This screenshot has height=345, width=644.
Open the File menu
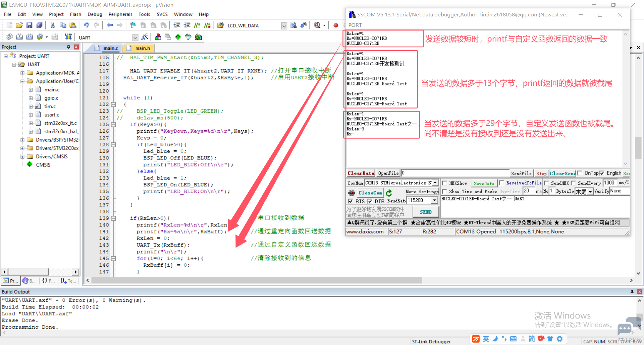pyautogui.click(x=7, y=14)
